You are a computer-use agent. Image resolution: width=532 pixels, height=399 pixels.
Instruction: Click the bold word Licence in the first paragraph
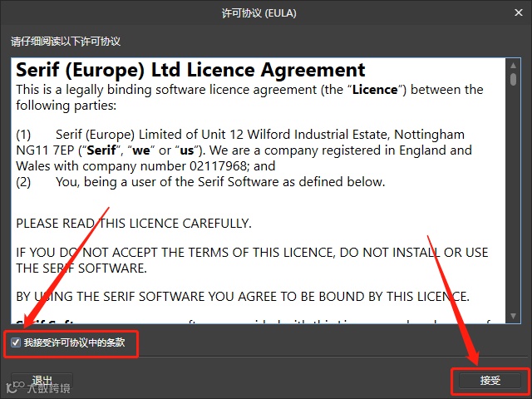375,90
